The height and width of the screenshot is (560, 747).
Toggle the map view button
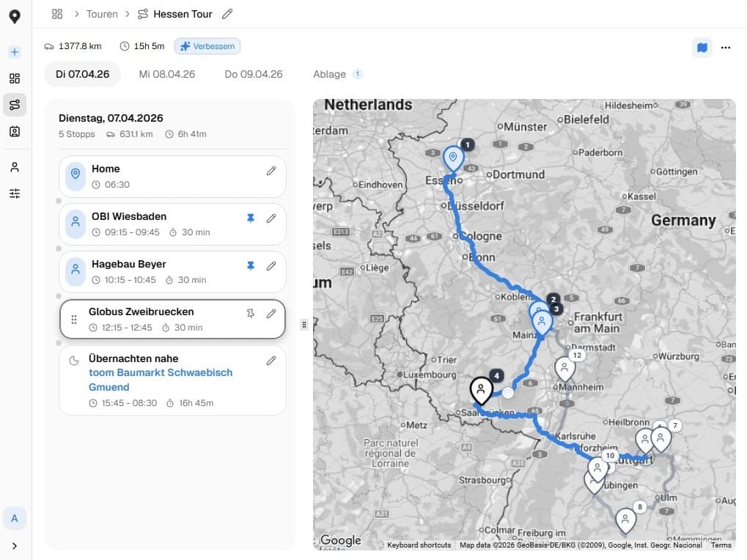coord(702,47)
